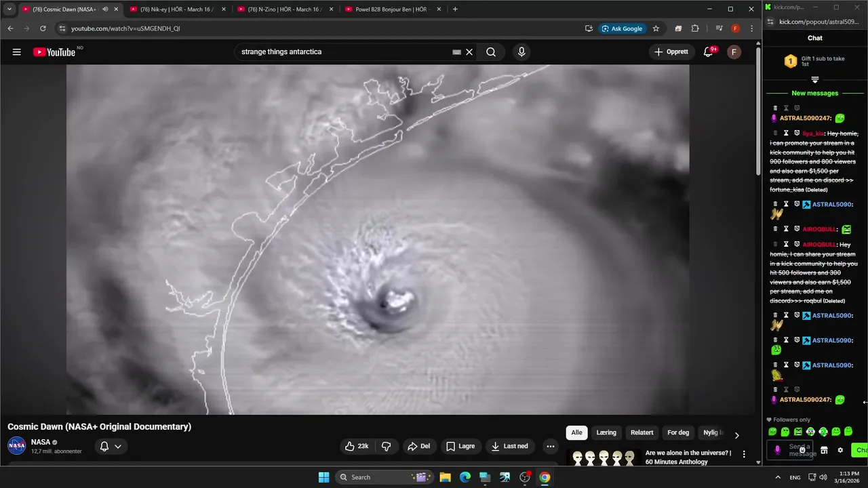Image resolution: width=868 pixels, height=488 pixels.
Task: Download the video with Last ned
Action: [510, 446]
